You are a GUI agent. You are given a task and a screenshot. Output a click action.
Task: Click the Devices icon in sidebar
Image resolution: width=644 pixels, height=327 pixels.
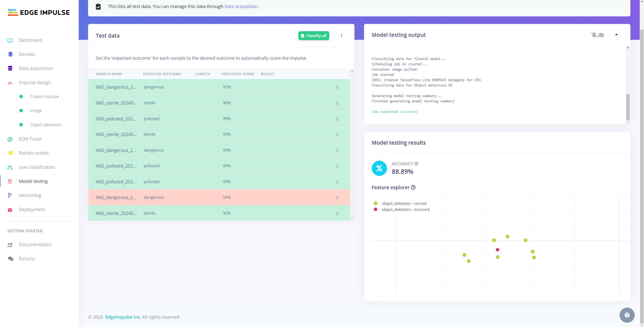click(10, 54)
